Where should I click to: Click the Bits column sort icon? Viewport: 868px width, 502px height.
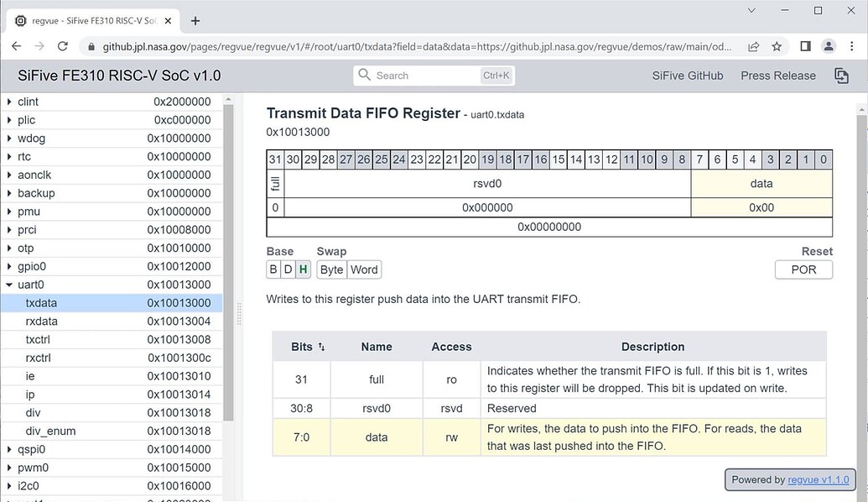[321, 347]
